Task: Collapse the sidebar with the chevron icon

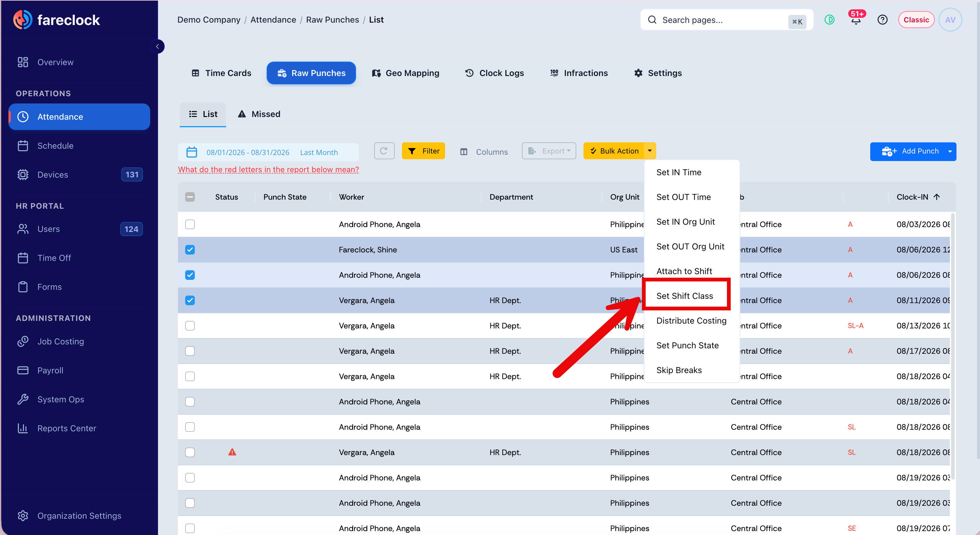Action: (x=157, y=46)
